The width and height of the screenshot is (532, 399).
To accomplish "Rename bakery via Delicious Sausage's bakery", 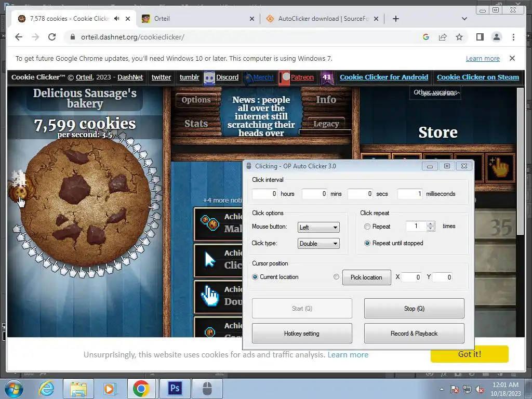I will click(x=85, y=98).
